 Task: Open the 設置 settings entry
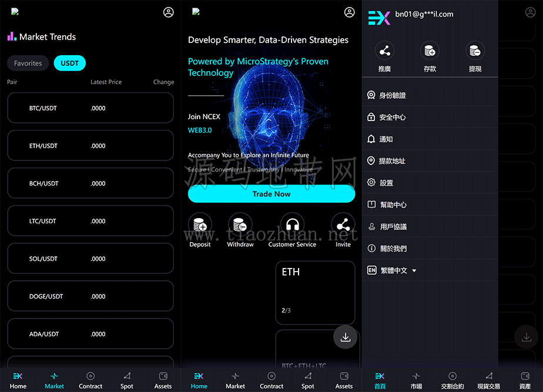430,183
